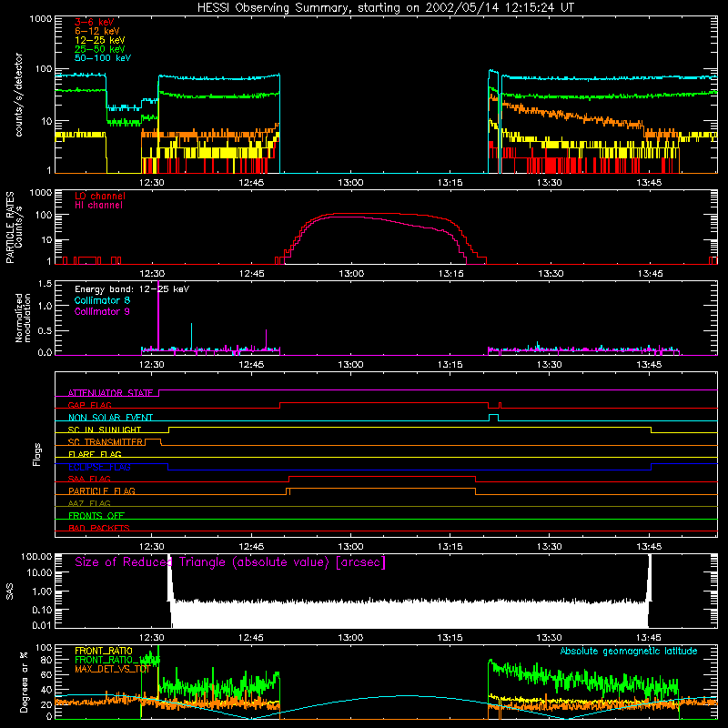The image size is (728, 728).
Task: Select the "Collimator 8" legend entry
Action: point(102,300)
